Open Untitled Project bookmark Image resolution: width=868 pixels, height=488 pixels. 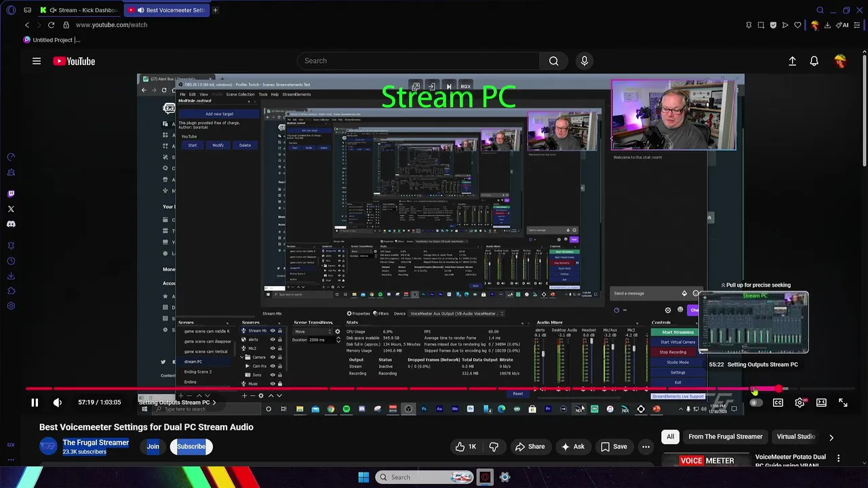[x=52, y=40]
